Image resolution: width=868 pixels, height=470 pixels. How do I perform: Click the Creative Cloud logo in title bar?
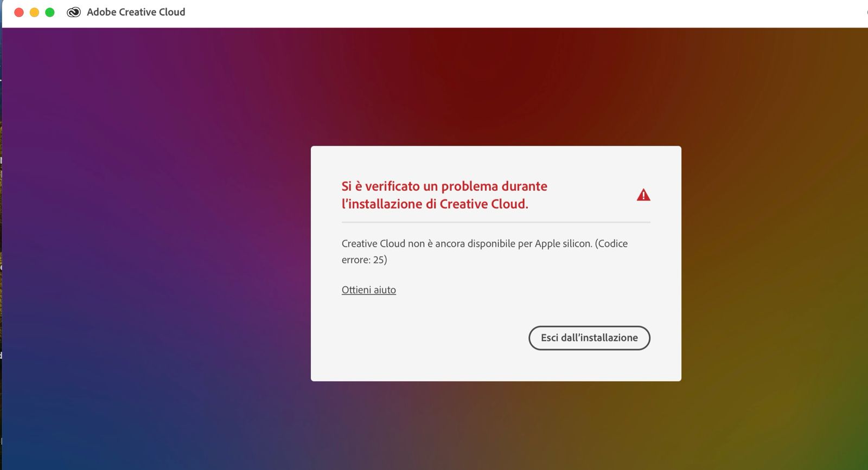coord(74,12)
